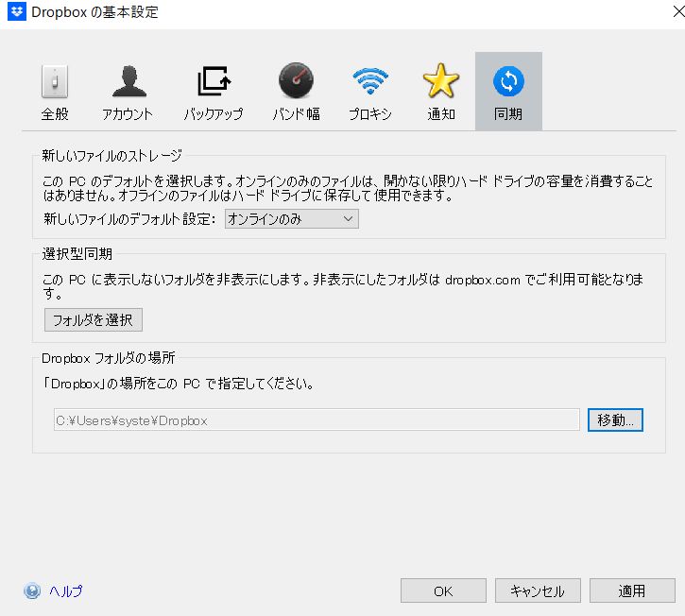
Task: Expand the オンラインのみ default setting dropdown
Action: [292, 219]
